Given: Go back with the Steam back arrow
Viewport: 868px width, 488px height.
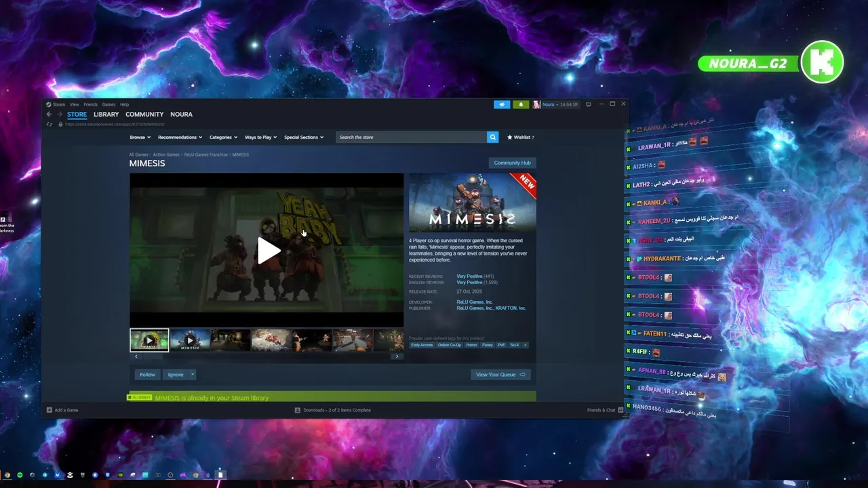Looking at the screenshot, I should [49, 115].
